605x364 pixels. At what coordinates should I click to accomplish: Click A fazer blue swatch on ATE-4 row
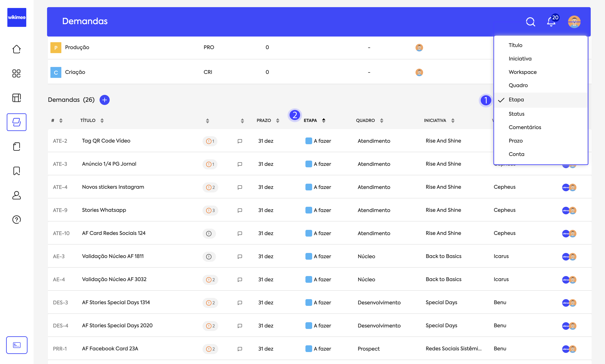click(309, 187)
